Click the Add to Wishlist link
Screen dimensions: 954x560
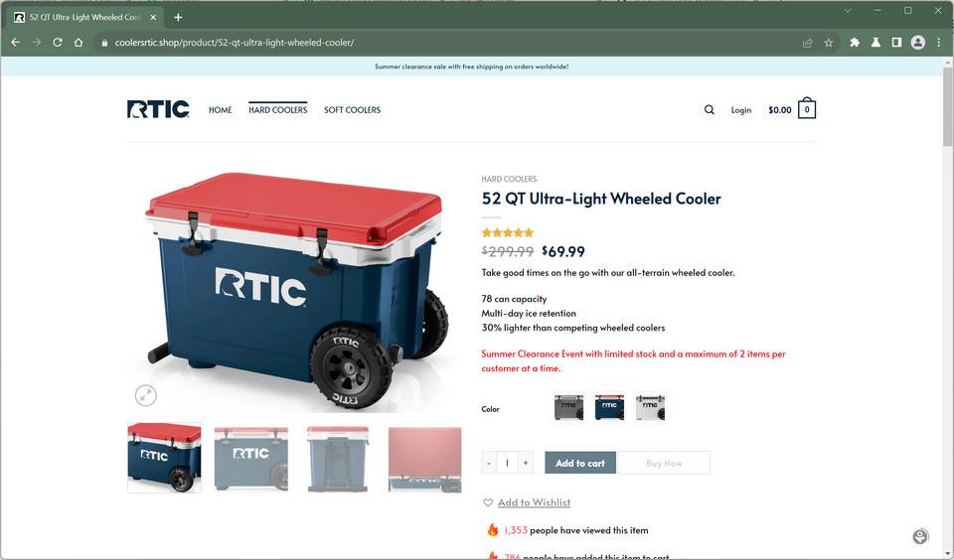(x=534, y=502)
